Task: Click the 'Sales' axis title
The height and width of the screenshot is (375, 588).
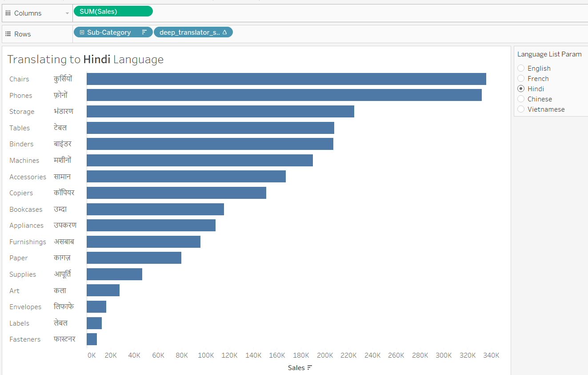Action: tap(296, 367)
